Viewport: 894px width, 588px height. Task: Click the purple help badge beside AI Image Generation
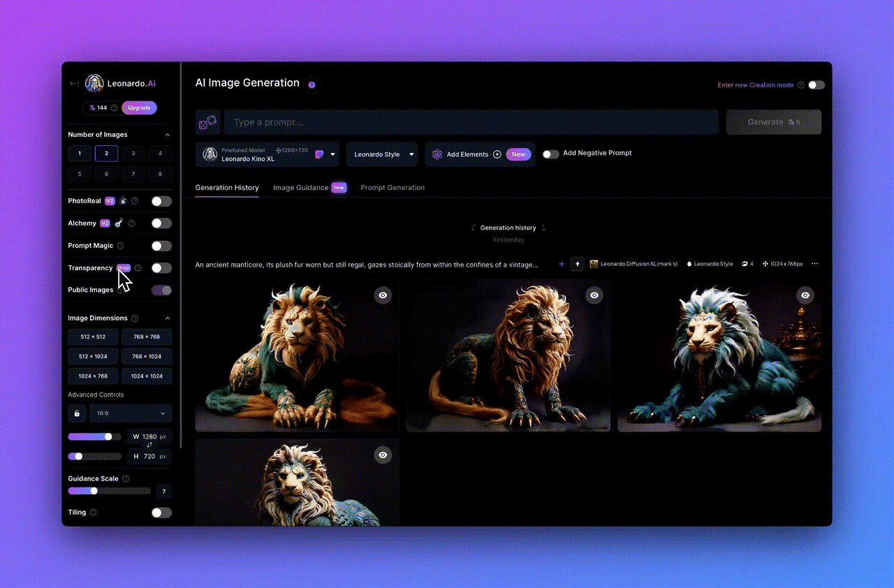(312, 84)
